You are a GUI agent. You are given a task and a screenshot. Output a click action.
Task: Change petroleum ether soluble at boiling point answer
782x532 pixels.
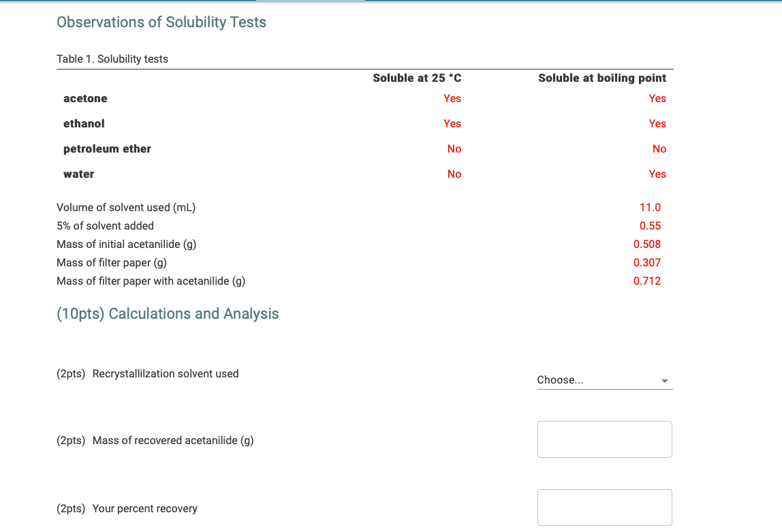(x=659, y=148)
